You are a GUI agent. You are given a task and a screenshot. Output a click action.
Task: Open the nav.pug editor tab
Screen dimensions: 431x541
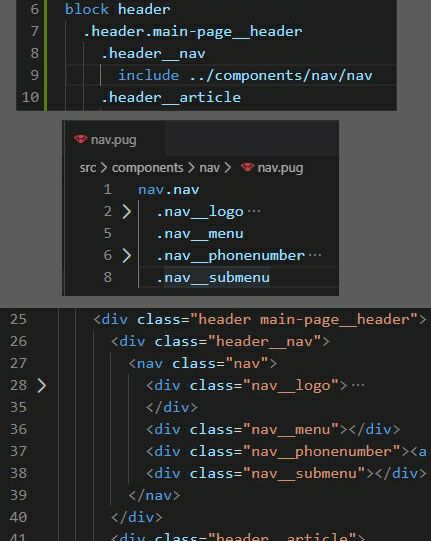[114, 140]
